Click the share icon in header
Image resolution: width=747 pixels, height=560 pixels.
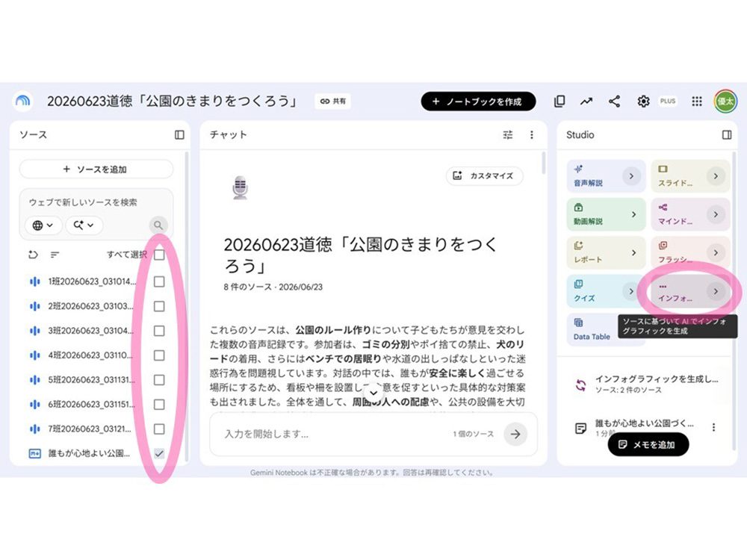pos(615,101)
